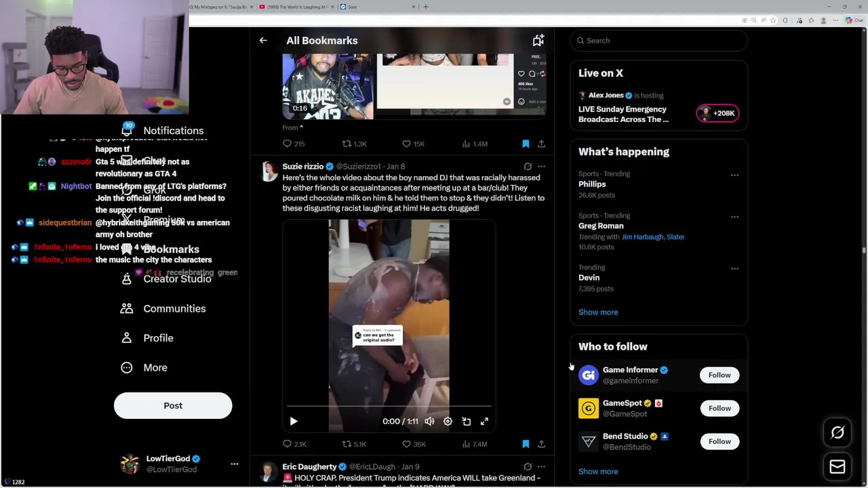
Task: Focus the X Search field
Action: tap(658, 41)
